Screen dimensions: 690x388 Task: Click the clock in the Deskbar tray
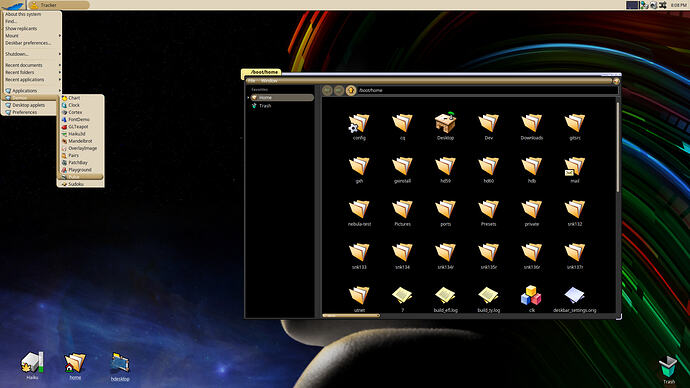(678, 5)
